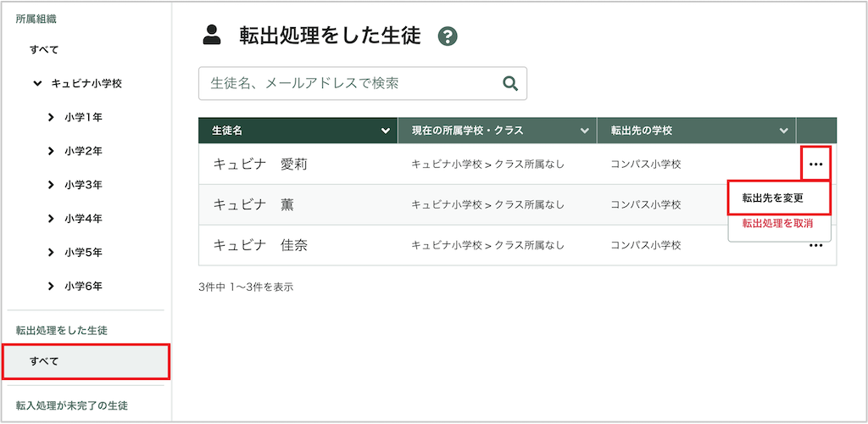Click class cell in 愛莉's row
The height and width of the screenshot is (424, 868).
[487, 165]
